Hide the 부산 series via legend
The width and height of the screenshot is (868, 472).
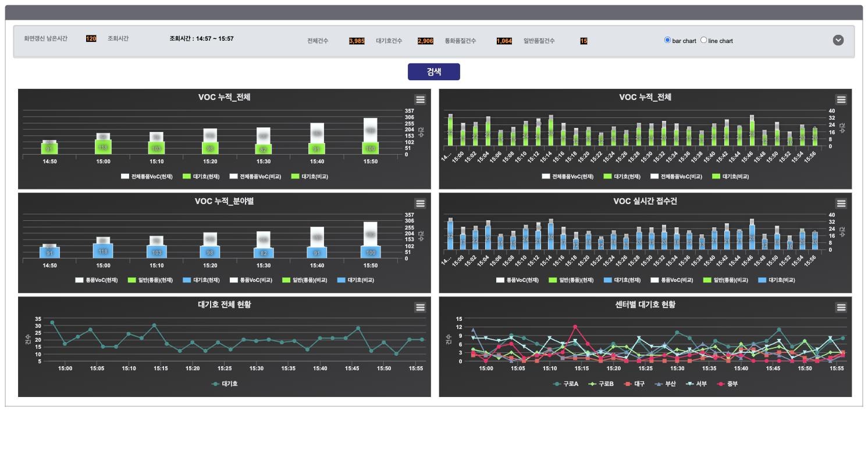(x=666, y=384)
